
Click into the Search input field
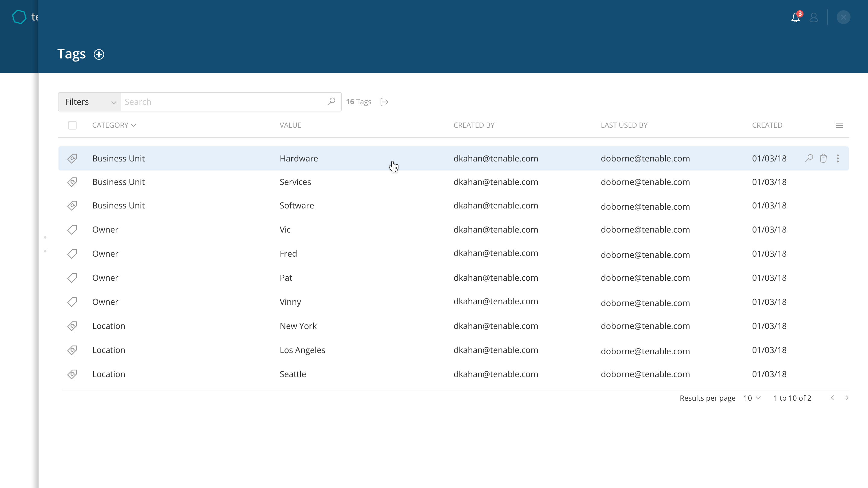click(222, 102)
